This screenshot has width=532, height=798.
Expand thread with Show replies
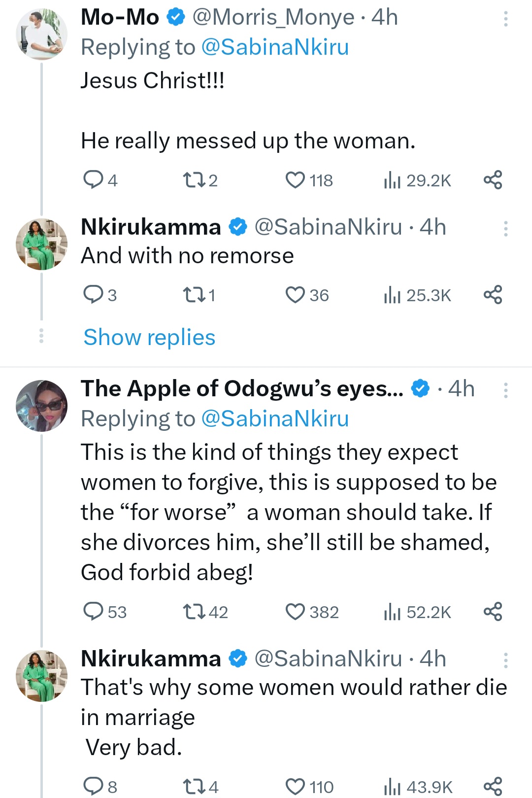pos(149,338)
